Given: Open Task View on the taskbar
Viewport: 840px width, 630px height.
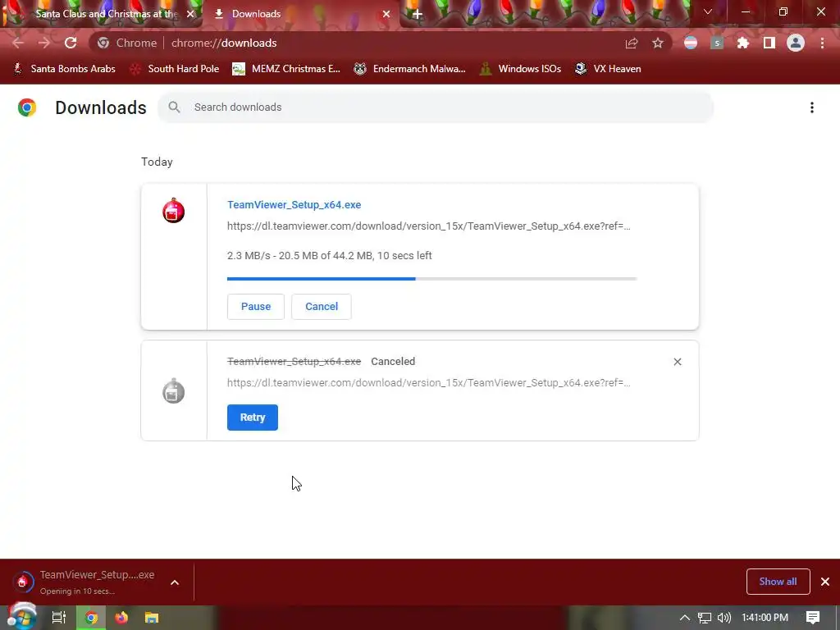Looking at the screenshot, I should 59,618.
